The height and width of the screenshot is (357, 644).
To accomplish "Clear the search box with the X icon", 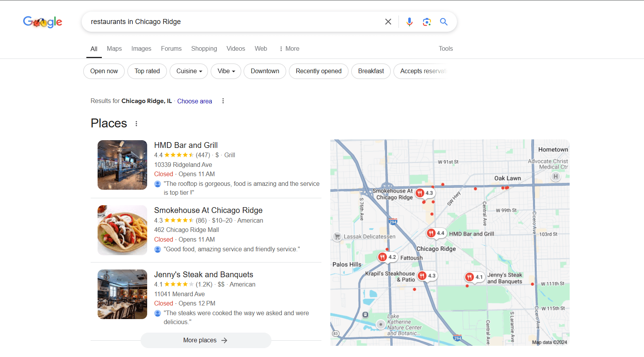I will click(388, 22).
